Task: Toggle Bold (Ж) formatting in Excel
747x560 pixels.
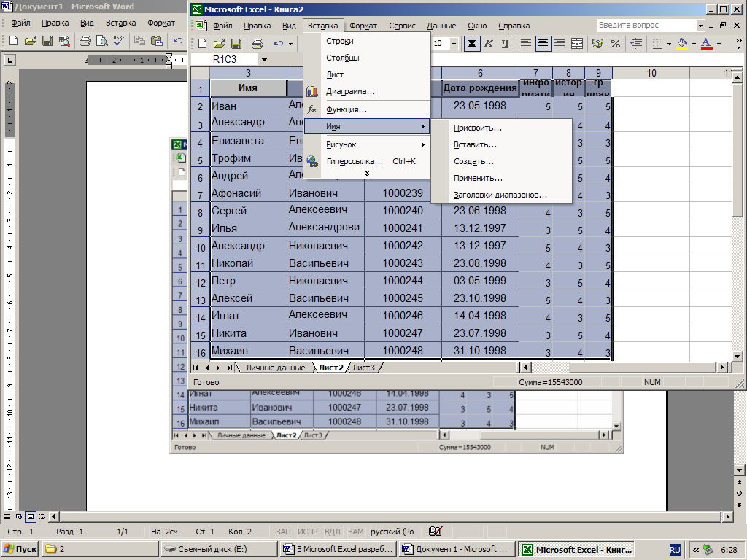Action: pyautogui.click(x=472, y=44)
